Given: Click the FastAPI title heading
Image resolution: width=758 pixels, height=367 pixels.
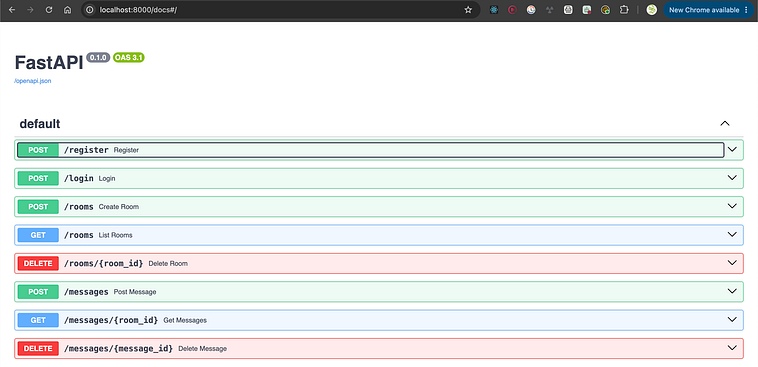Looking at the screenshot, I should tap(49, 63).
